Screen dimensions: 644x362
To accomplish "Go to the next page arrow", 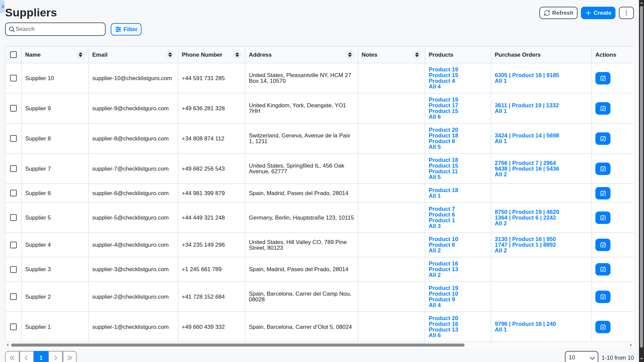I will tap(56, 358).
